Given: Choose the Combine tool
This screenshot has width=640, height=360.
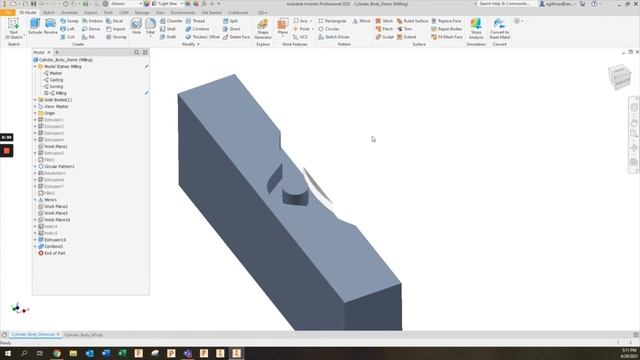Looking at the screenshot, I should [197, 29].
